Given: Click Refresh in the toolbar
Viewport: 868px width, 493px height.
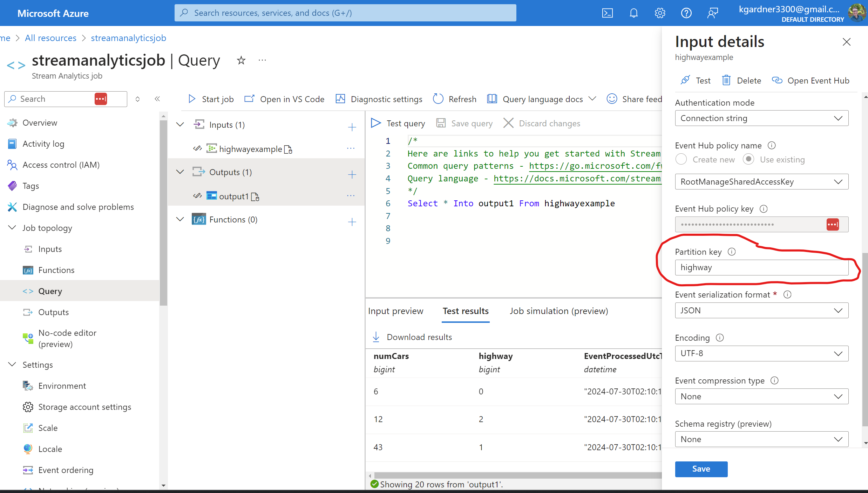Looking at the screenshot, I should click(455, 99).
